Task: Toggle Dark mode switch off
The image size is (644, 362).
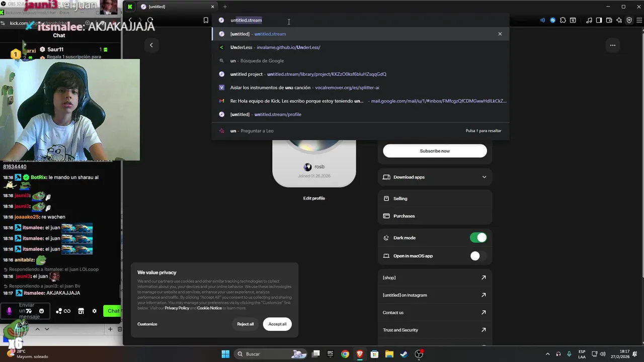Action: [478, 238]
